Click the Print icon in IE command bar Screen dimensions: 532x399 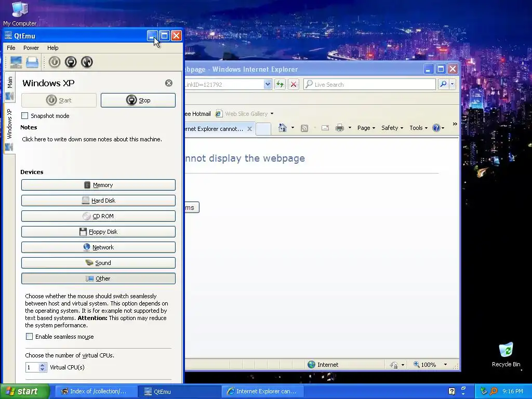pos(340,128)
